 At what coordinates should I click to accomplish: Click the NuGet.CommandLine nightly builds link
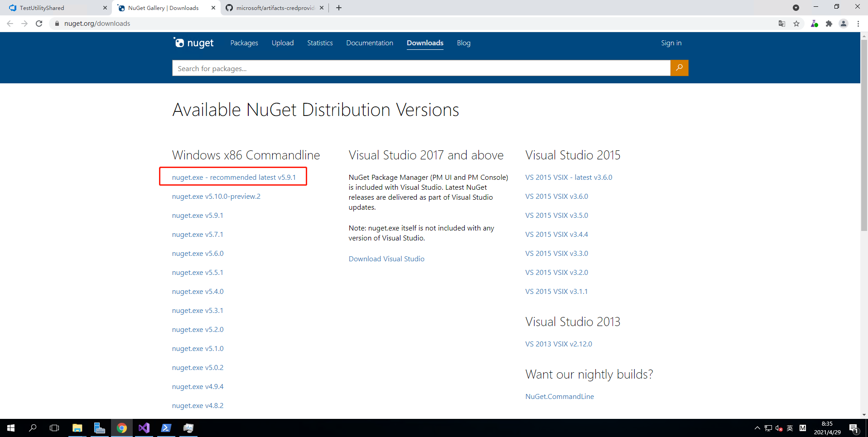(559, 396)
